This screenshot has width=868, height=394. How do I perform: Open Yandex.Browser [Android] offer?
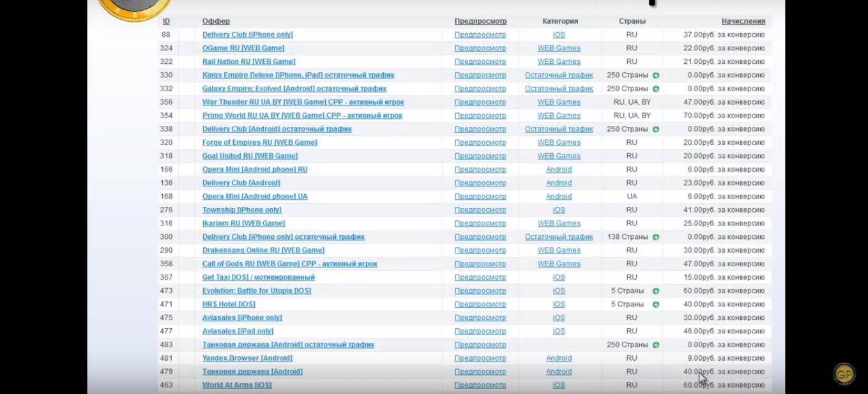247,358
